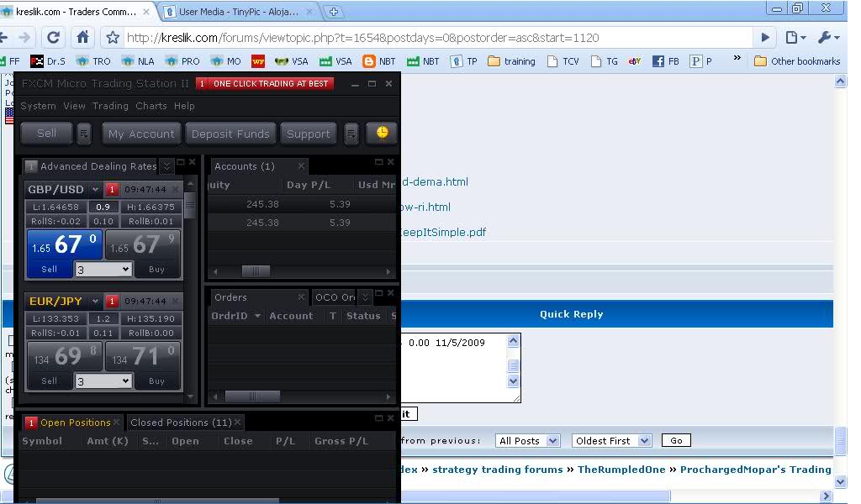This screenshot has height=504, width=861.
Task: Click the Sell toolbar button
Action: click(x=47, y=134)
